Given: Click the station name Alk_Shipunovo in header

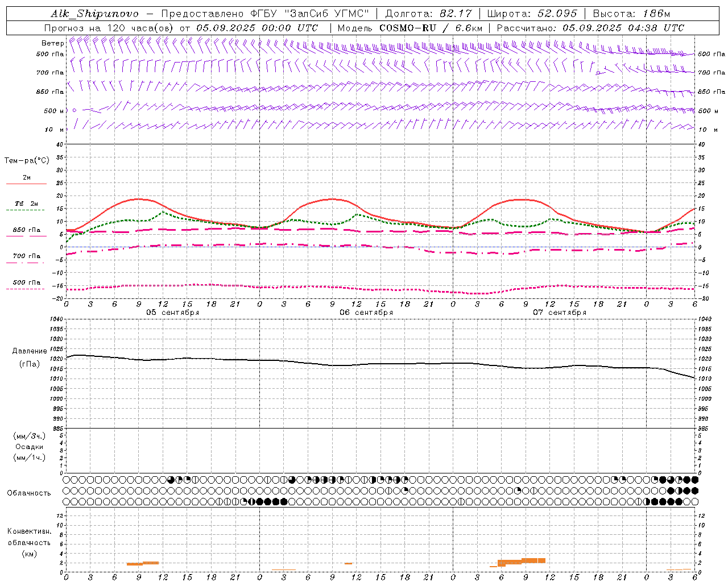Looking at the screenshot, I should click(x=94, y=14).
